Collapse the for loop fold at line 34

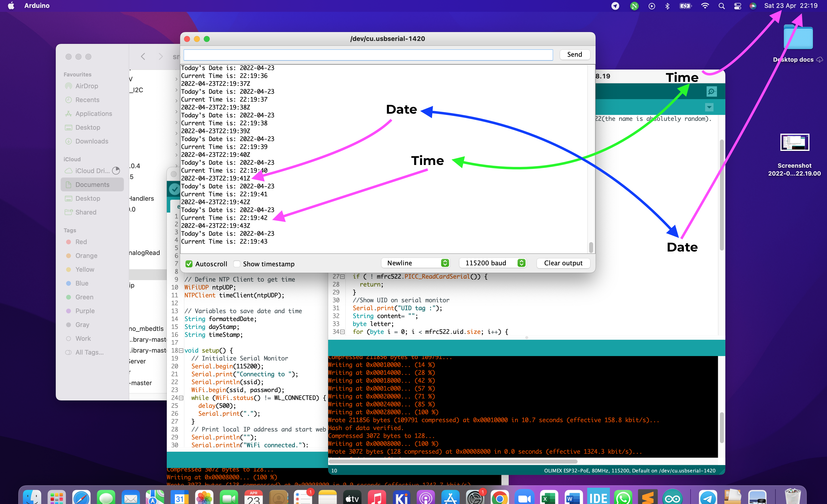tap(342, 332)
